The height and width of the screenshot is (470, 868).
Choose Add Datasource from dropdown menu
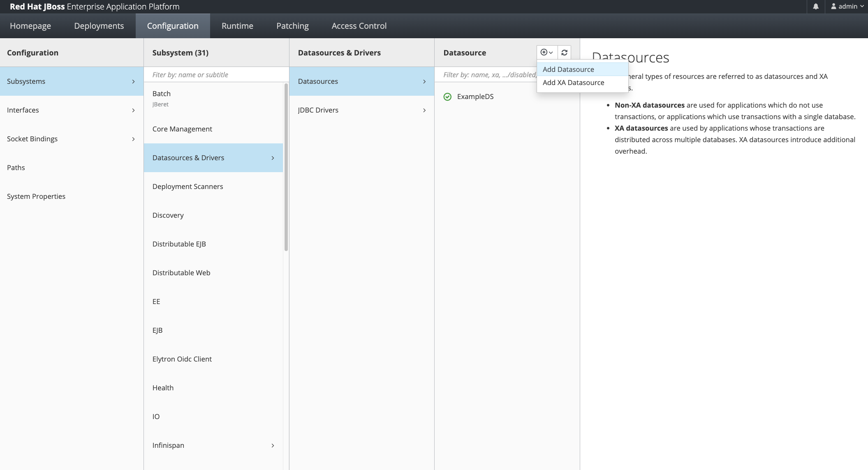point(568,69)
